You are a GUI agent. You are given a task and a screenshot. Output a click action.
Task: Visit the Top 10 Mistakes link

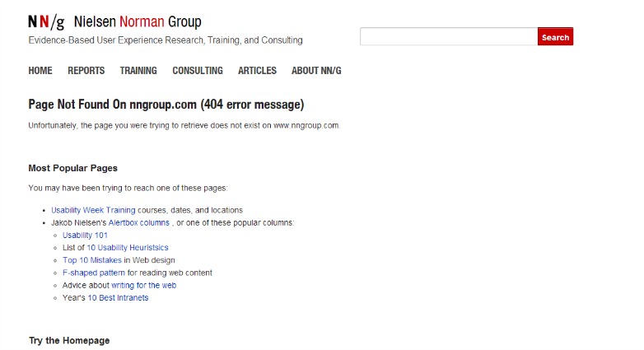click(x=92, y=260)
